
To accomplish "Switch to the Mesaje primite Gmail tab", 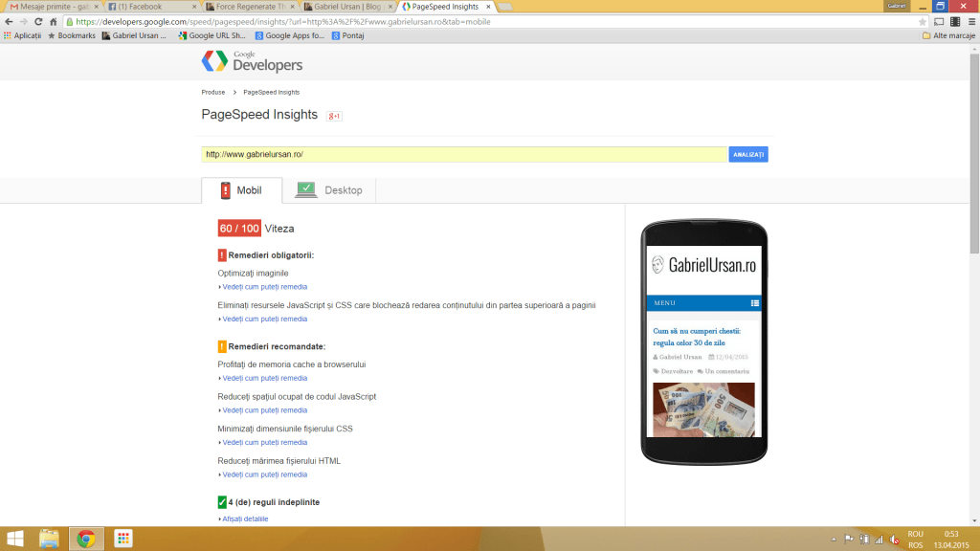I will (x=52, y=7).
